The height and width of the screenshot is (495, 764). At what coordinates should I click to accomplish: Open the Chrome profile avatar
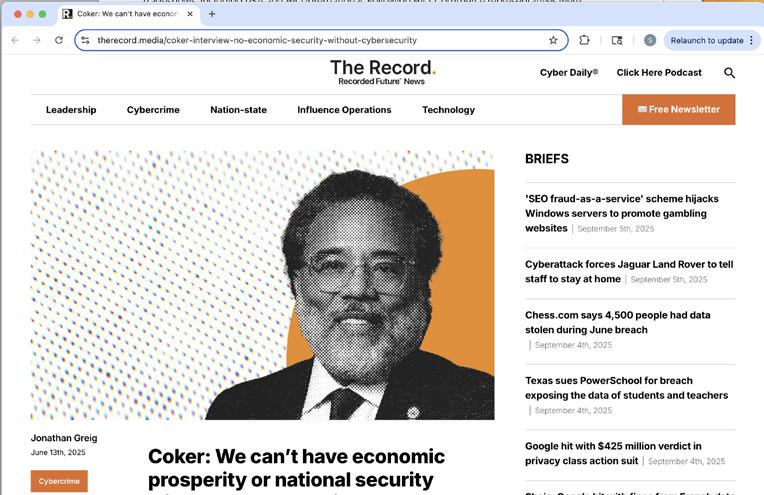(x=649, y=40)
